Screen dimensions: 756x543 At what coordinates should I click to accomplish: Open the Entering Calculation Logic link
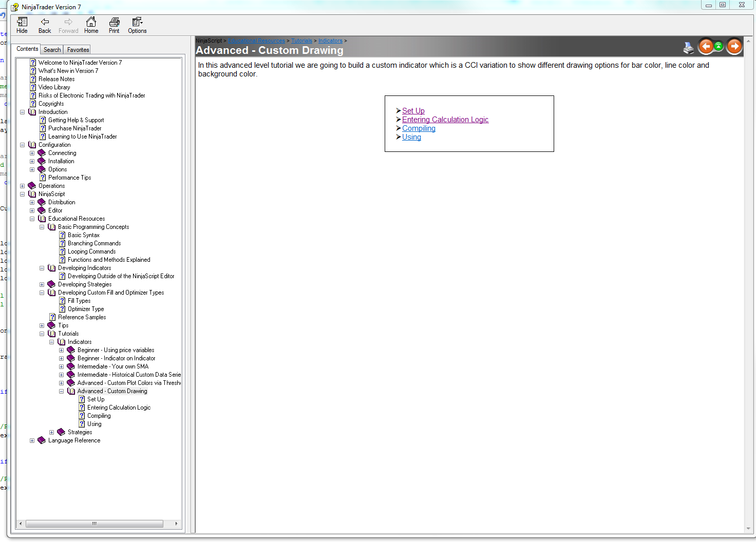445,120
